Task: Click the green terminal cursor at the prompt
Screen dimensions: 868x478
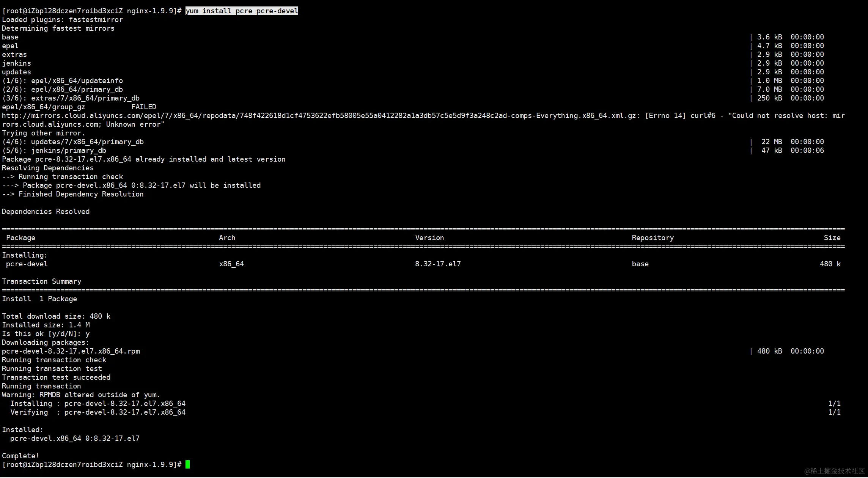Action: pos(187,465)
